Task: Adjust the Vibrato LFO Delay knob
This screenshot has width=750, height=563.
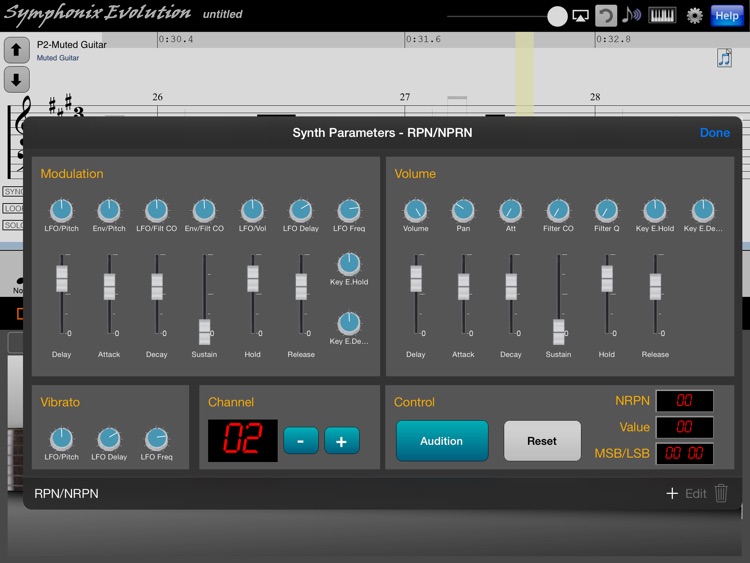Action: (109, 439)
